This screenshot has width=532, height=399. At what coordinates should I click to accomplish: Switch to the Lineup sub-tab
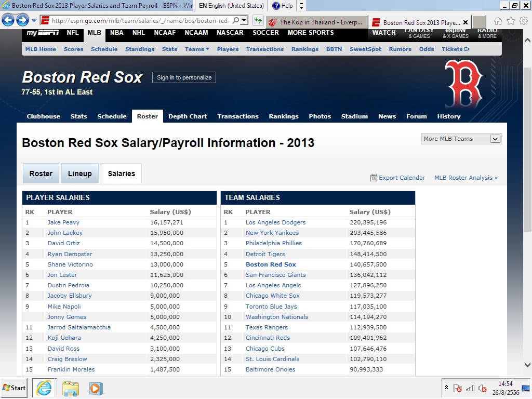[x=79, y=174]
